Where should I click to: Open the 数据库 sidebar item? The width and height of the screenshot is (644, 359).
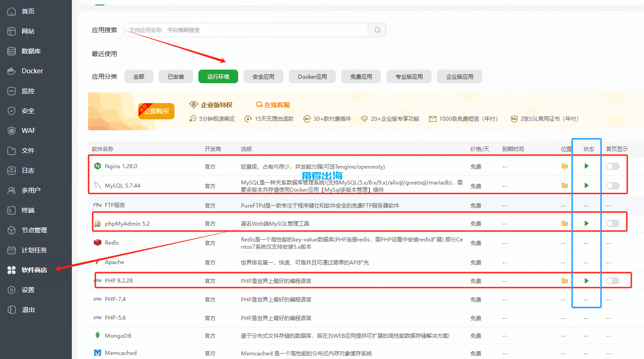31,51
